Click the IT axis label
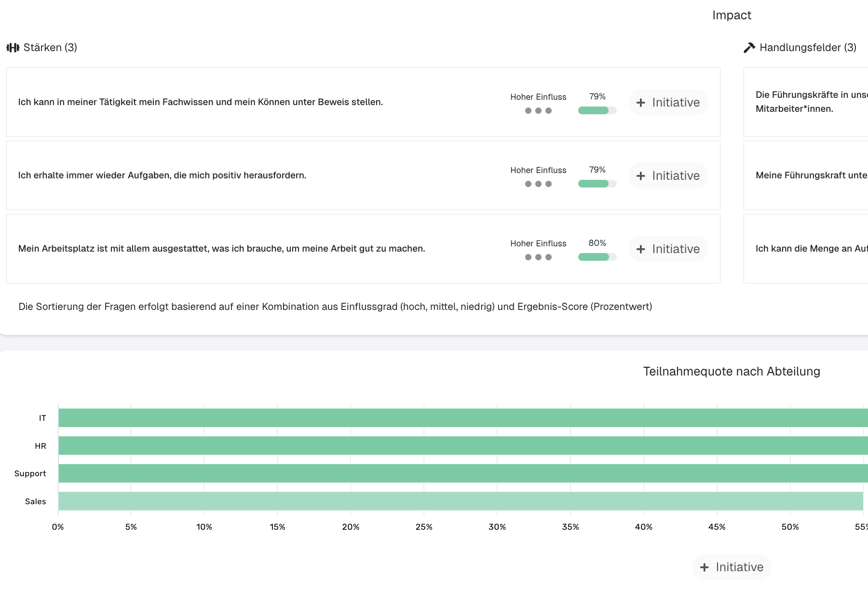The height and width of the screenshot is (590, 868). tap(42, 418)
